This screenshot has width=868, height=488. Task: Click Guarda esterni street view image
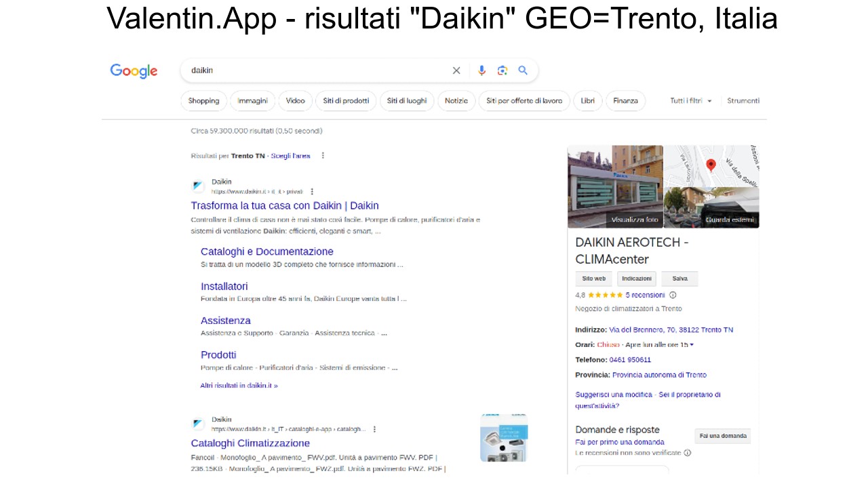[x=712, y=207]
